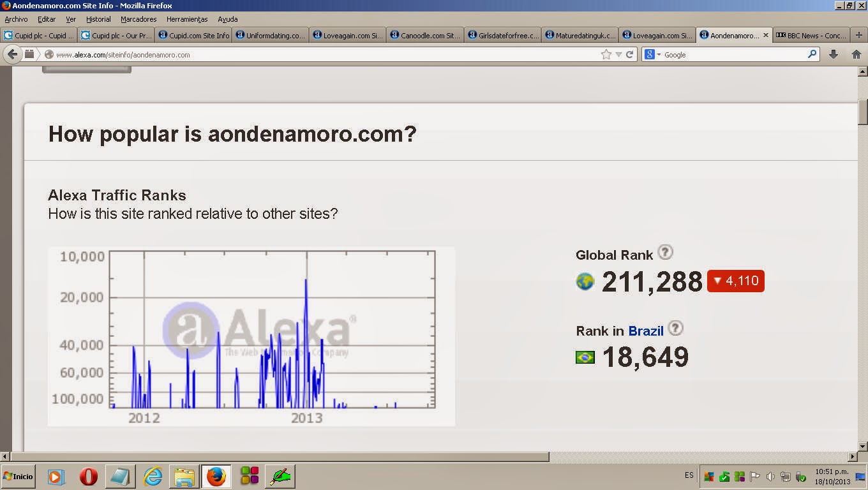The width and height of the screenshot is (868, 490).
Task: Go to the Firefox home page icon
Action: point(856,55)
